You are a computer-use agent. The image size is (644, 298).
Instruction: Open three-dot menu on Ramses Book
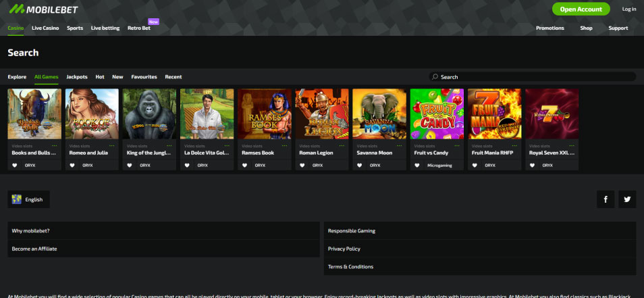pos(285,145)
